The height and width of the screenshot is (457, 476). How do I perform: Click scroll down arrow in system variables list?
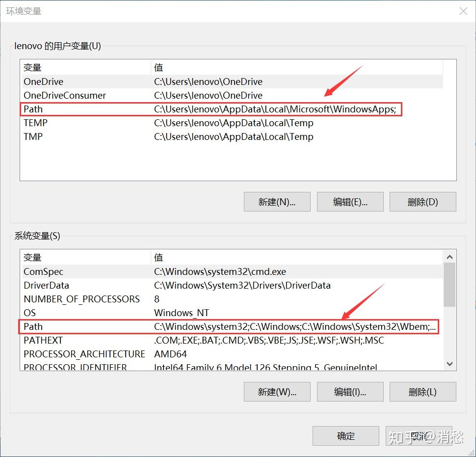click(450, 363)
